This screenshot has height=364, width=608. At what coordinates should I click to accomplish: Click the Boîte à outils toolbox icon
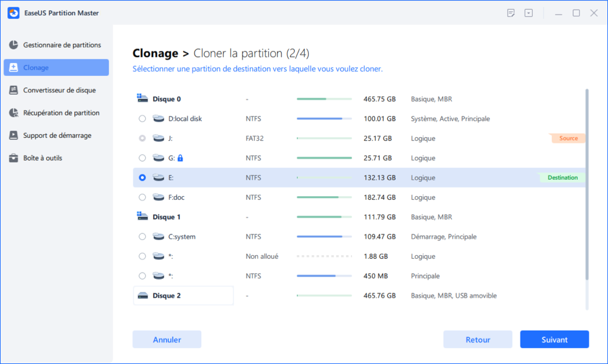[x=13, y=158]
